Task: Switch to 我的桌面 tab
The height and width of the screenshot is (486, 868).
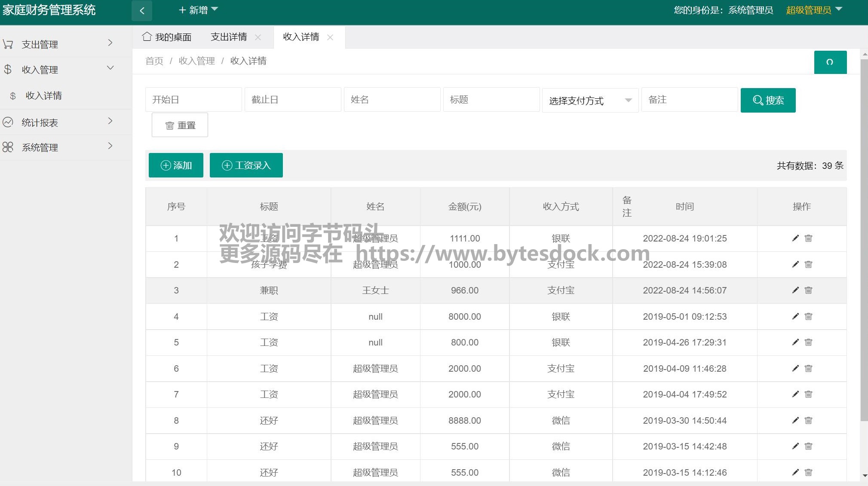Action: pos(167,37)
